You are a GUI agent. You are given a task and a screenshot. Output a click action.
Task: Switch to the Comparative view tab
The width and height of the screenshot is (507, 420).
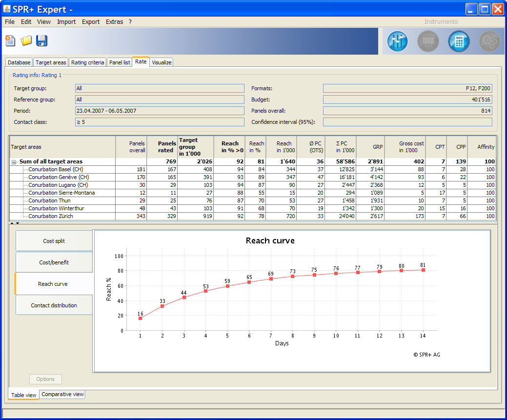62,394
